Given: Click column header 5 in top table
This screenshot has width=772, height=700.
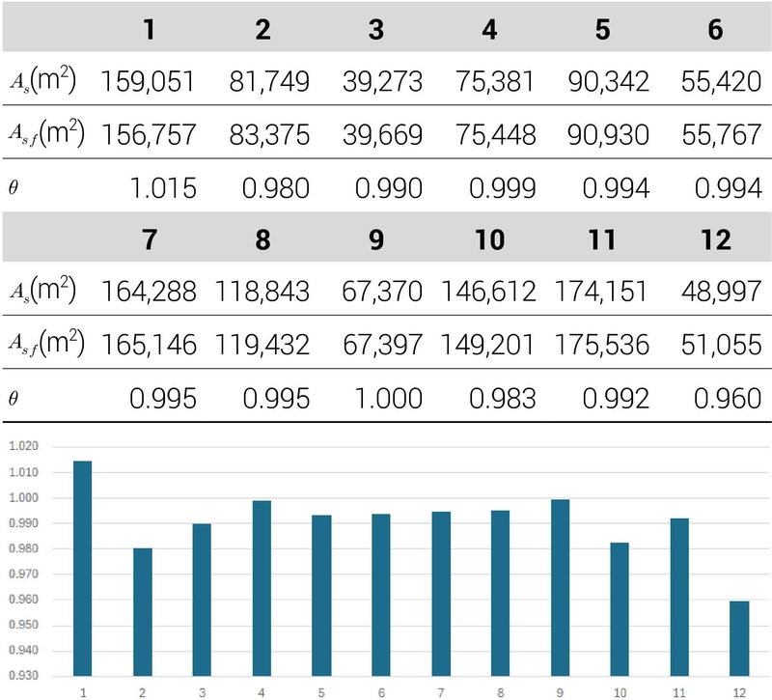Looking at the screenshot, I should click(603, 29).
